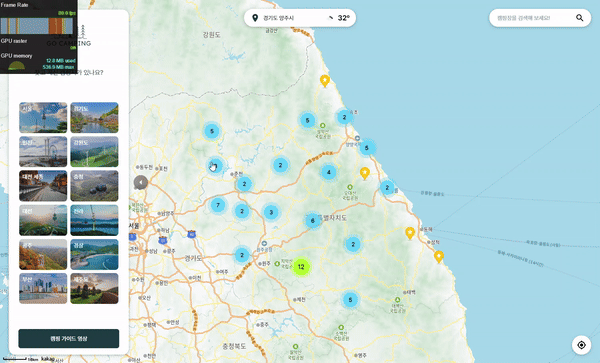This screenshot has height=363, width=600.
Task: Click the 강원도 map label
Action: pos(212,35)
